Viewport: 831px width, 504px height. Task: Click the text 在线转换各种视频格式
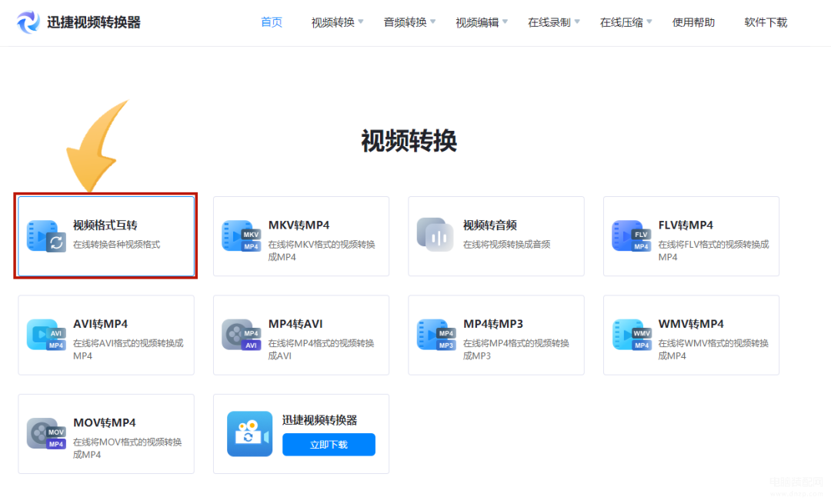click(117, 245)
